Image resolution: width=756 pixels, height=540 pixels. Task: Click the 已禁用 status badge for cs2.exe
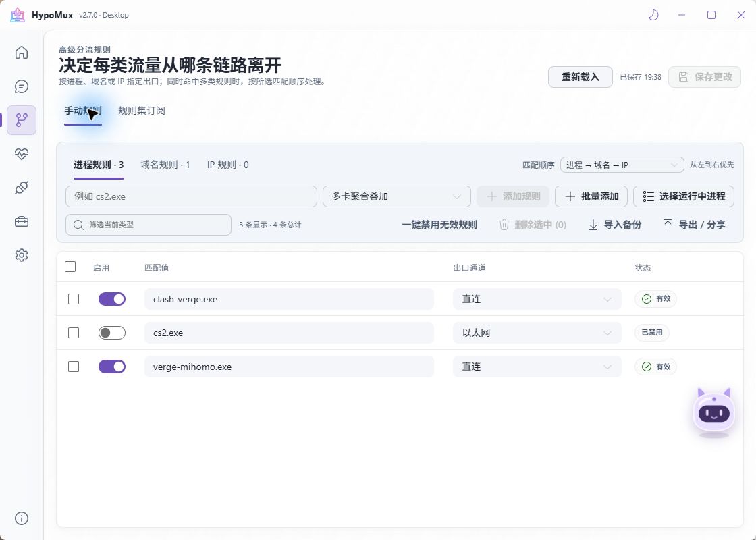tap(652, 333)
